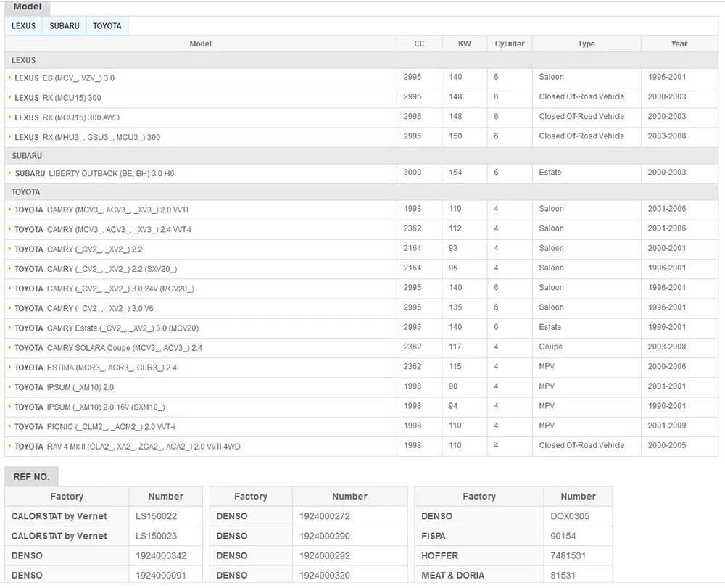This screenshot has width=725, height=588.
Task: Click the arrow beside TOYOTA ESTIMA 2.4
Action: tap(9, 368)
